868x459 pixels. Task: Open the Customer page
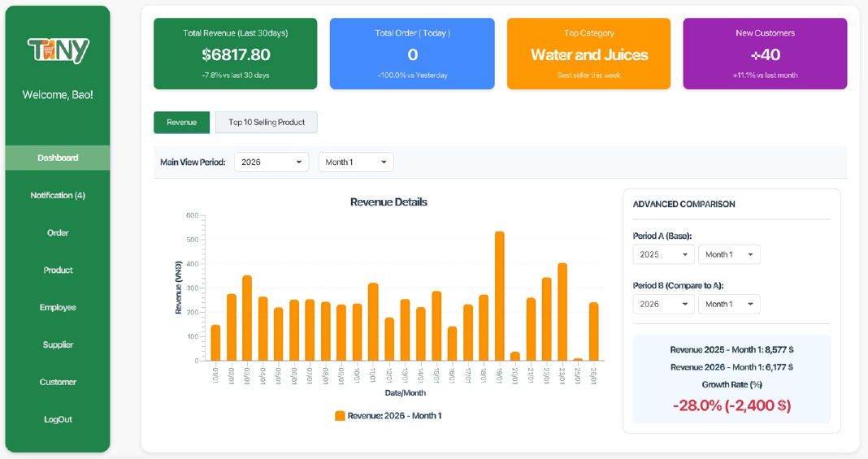point(58,382)
